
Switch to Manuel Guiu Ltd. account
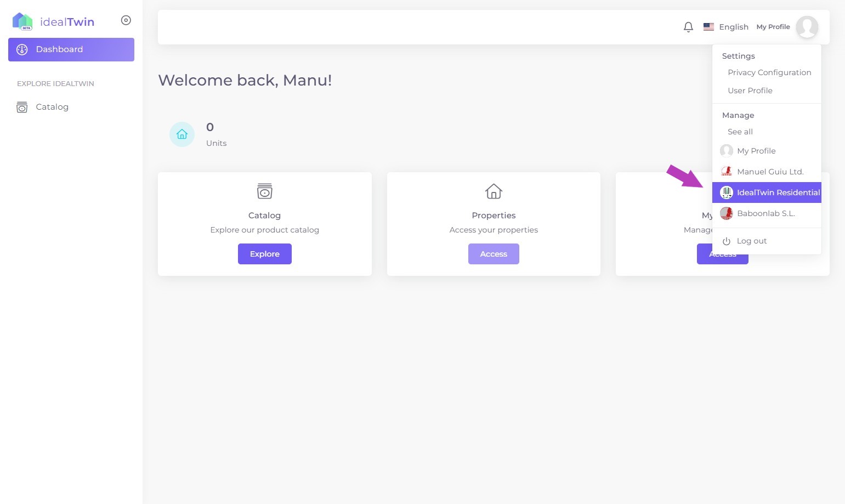coord(770,172)
